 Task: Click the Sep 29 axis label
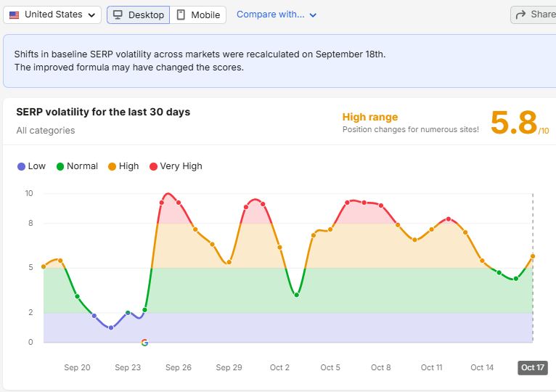(229, 367)
